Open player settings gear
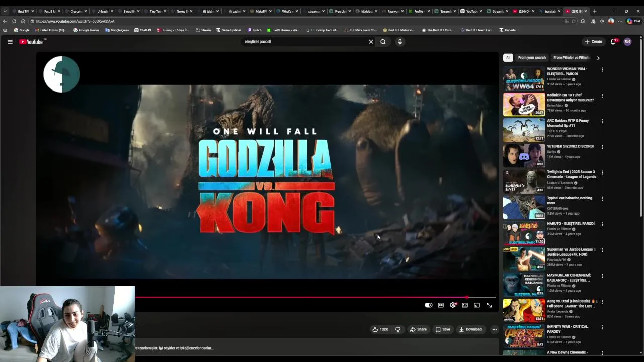This screenshot has width=644, height=362. (453, 305)
